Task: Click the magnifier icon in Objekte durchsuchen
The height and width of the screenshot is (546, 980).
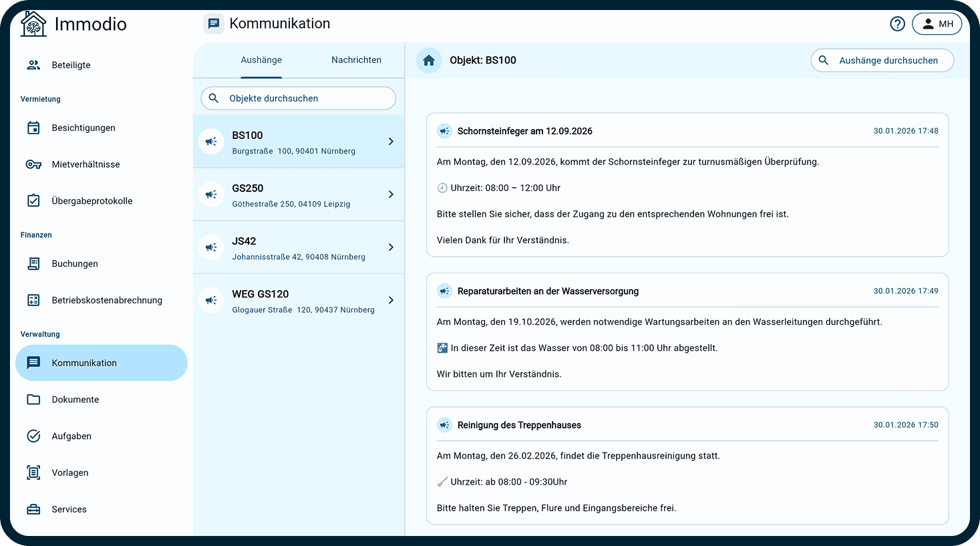Action: pos(214,98)
